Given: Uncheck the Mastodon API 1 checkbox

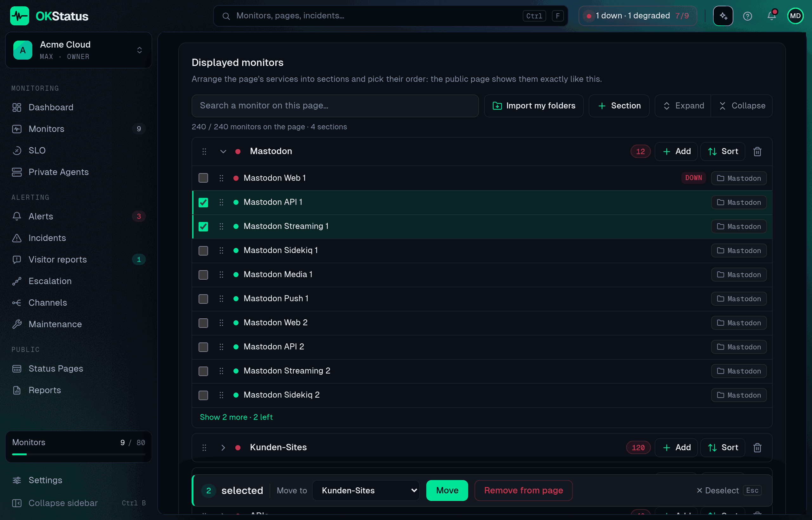Looking at the screenshot, I should 203,202.
